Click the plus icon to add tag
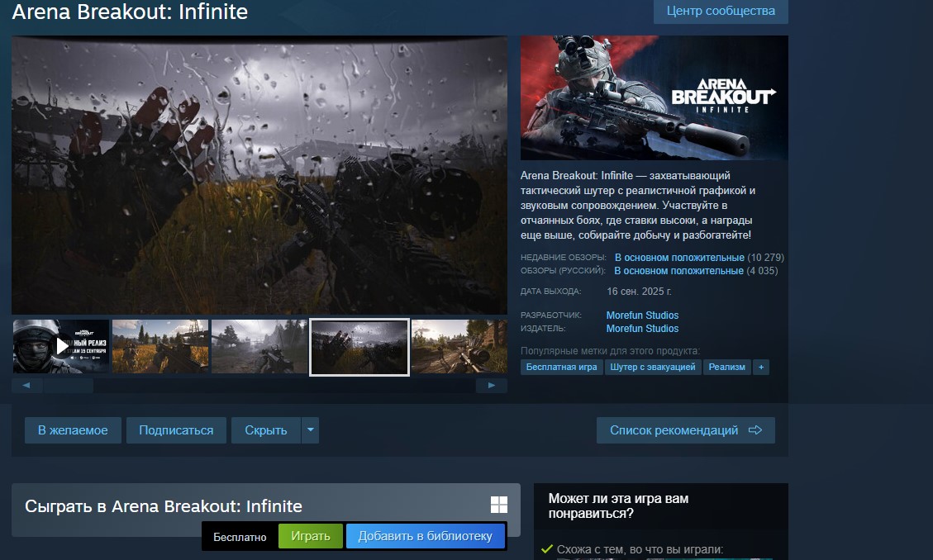Viewport: 933px width, 560px height. (761, 367)
